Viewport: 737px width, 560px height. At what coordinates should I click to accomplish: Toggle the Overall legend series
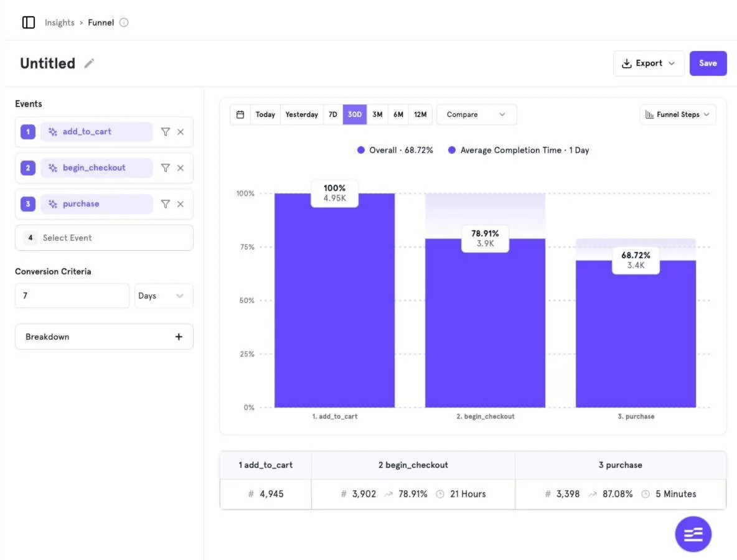point(395,151)
